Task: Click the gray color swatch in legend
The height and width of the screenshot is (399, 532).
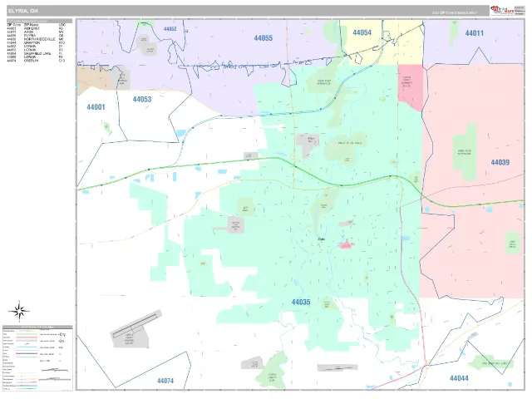Action: pos(27,341)
